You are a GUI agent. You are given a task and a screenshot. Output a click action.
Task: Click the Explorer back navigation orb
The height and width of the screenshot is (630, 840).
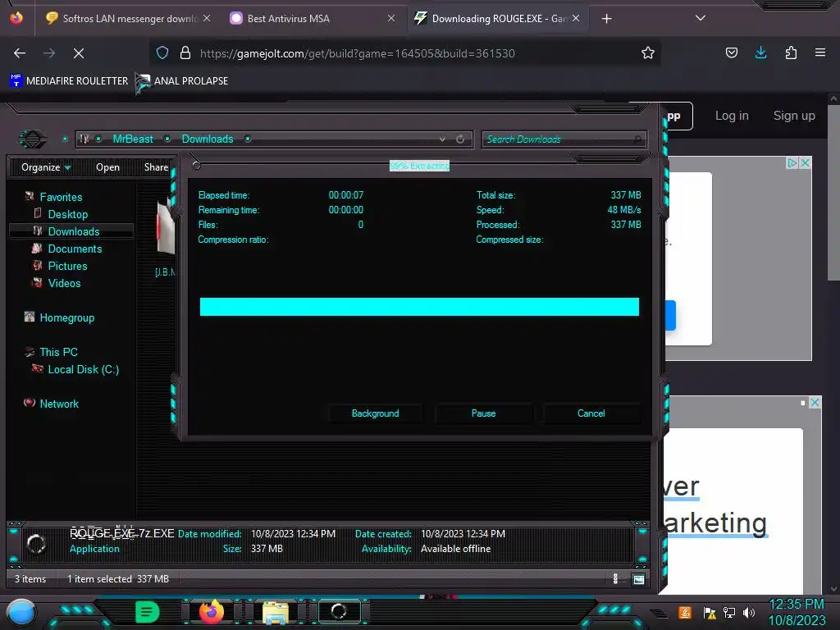click(x=33, y=139)
